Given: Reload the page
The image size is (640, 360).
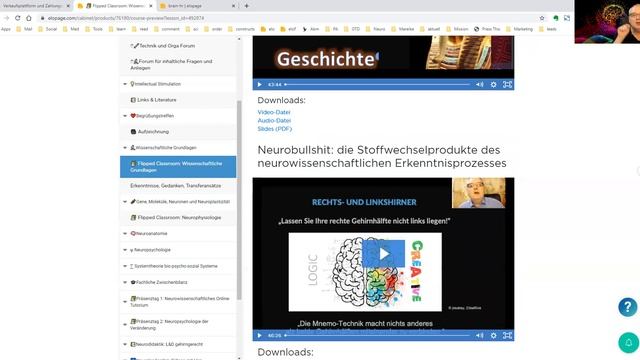Looking at the screenshot, I should [18, 18].
